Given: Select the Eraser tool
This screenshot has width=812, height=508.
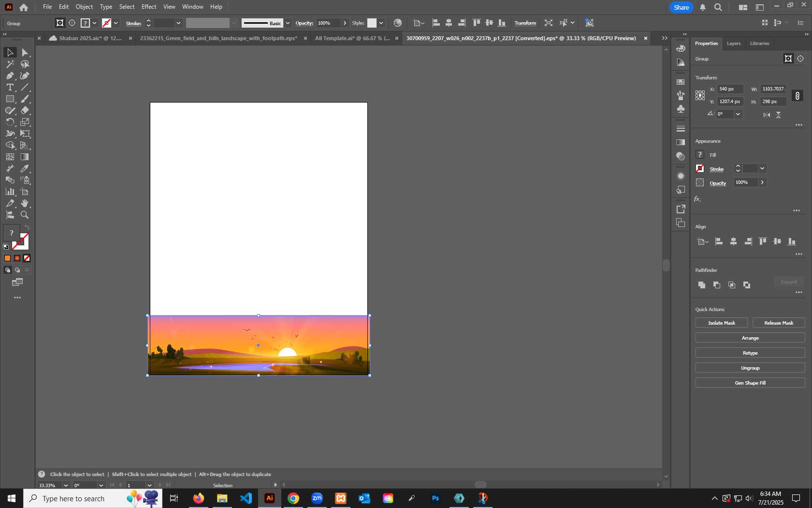Looking at the screenshot, I should pyautogui.click(x=25, y=110).
